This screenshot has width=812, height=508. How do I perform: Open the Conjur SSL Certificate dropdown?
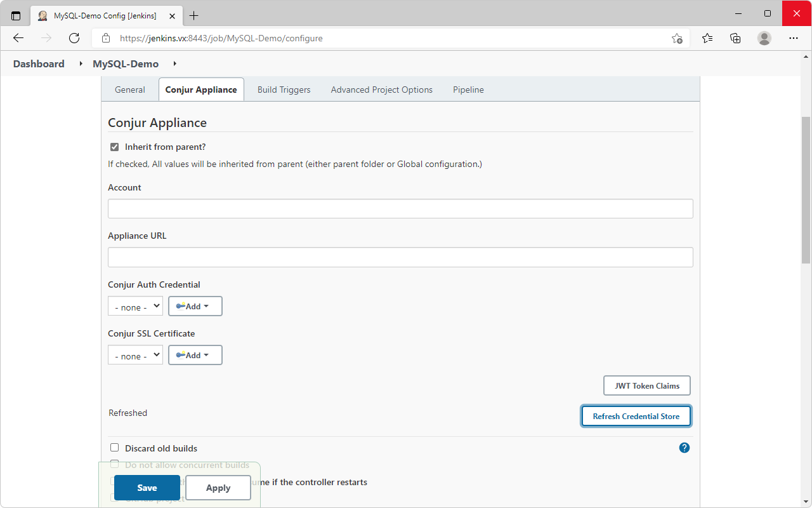(x=135, y=355)
